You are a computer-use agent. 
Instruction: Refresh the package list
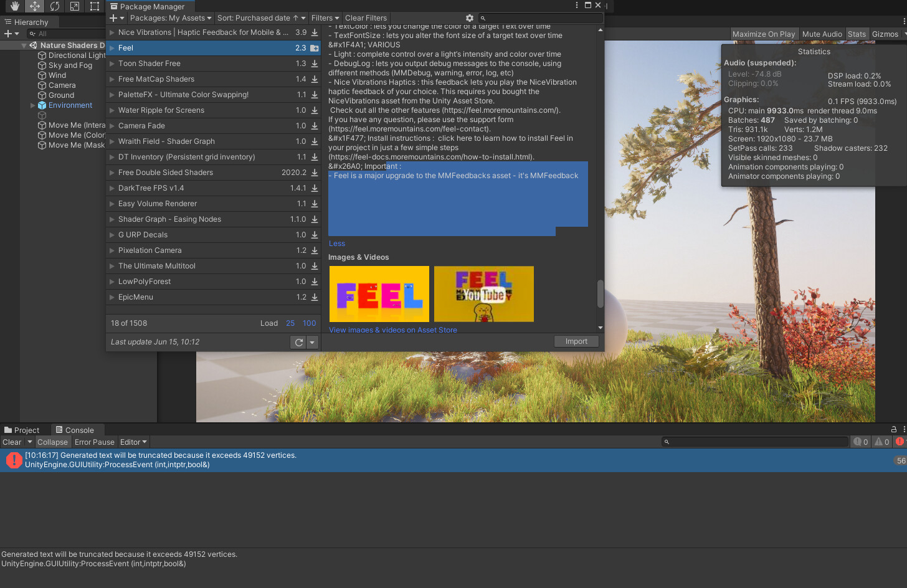point(298,342)
